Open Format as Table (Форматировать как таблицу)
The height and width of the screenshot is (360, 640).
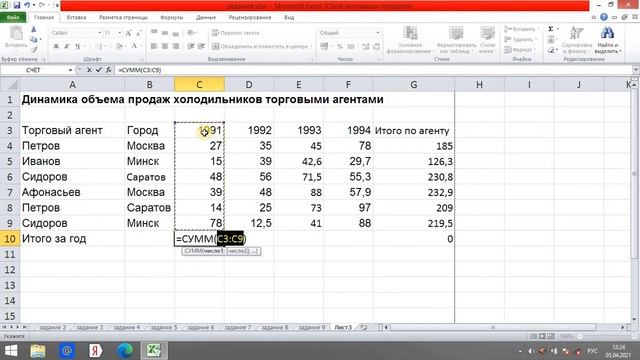click(456, 40)
